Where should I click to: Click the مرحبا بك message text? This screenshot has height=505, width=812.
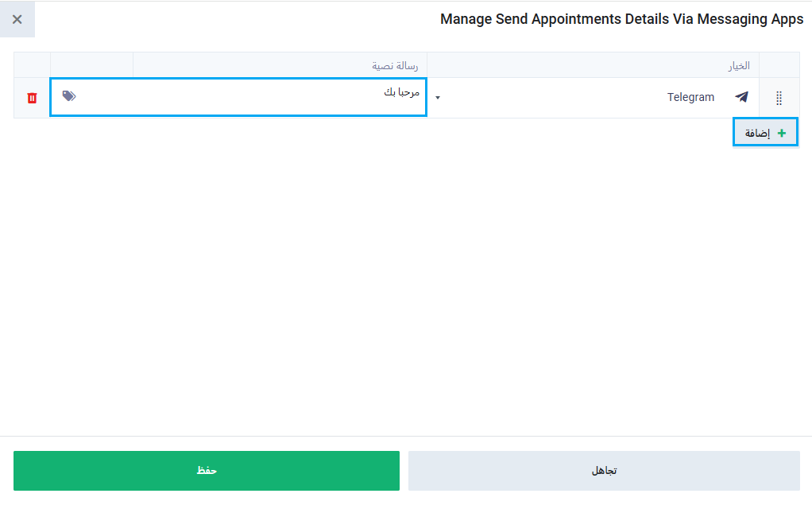click(401, 92)
